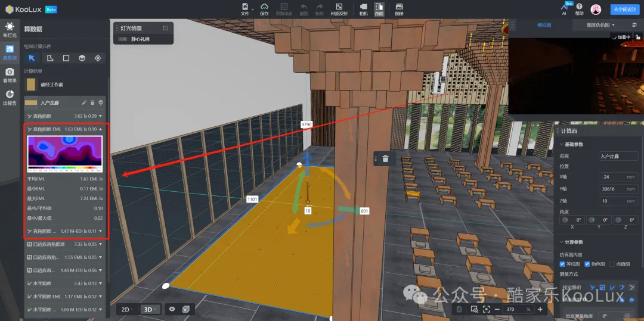Viewport: 644px width, 321px height.
Task: Collapse the 基础参数 section
Action: point(561,144)
